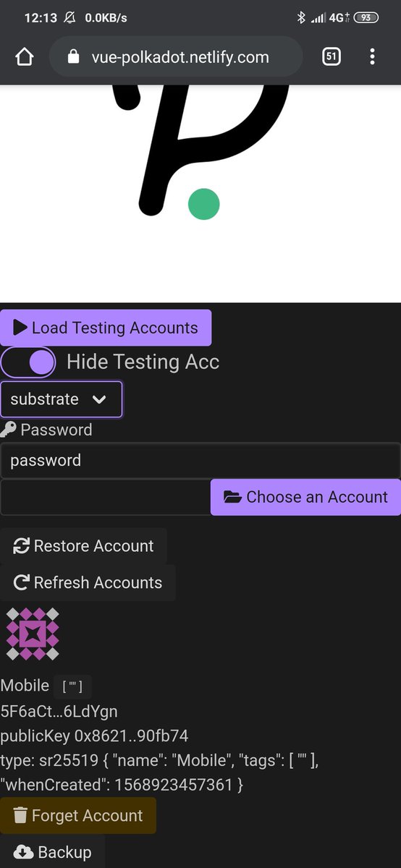The height and width of the screenshot is (868, 401).
Task: Click the Mobile account identicon
Action: point(33,634)
